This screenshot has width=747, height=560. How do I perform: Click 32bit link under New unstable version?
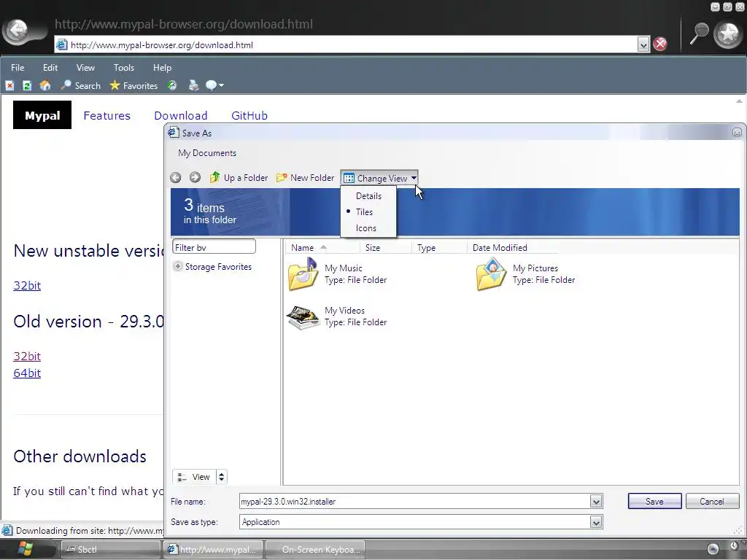(x=27, y=285)
